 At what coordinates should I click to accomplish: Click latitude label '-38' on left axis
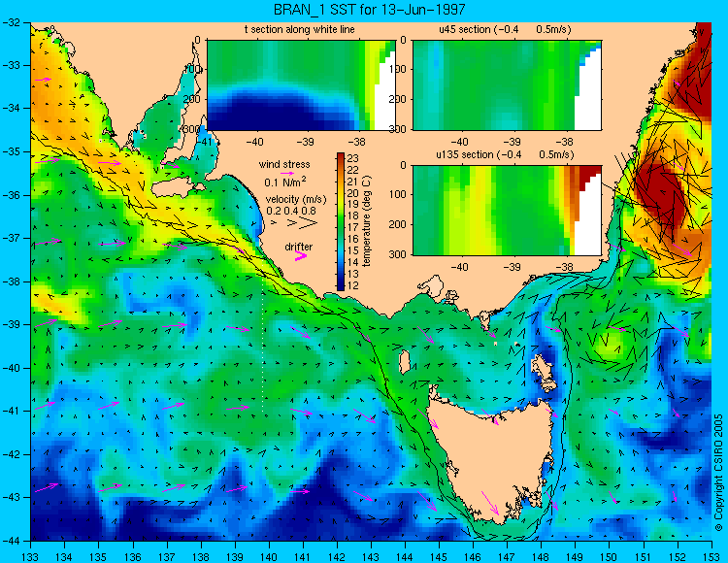pyautogui.click(x=11, y=281)
